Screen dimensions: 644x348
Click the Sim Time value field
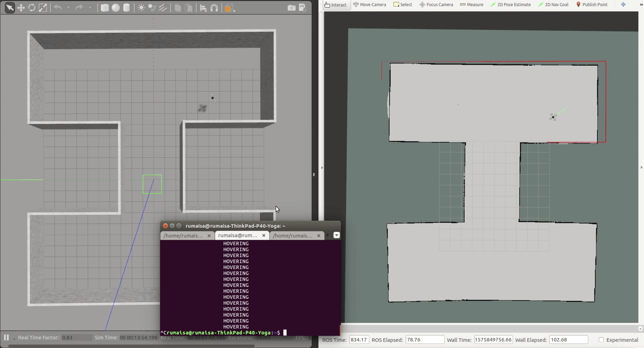coord(139,338)
